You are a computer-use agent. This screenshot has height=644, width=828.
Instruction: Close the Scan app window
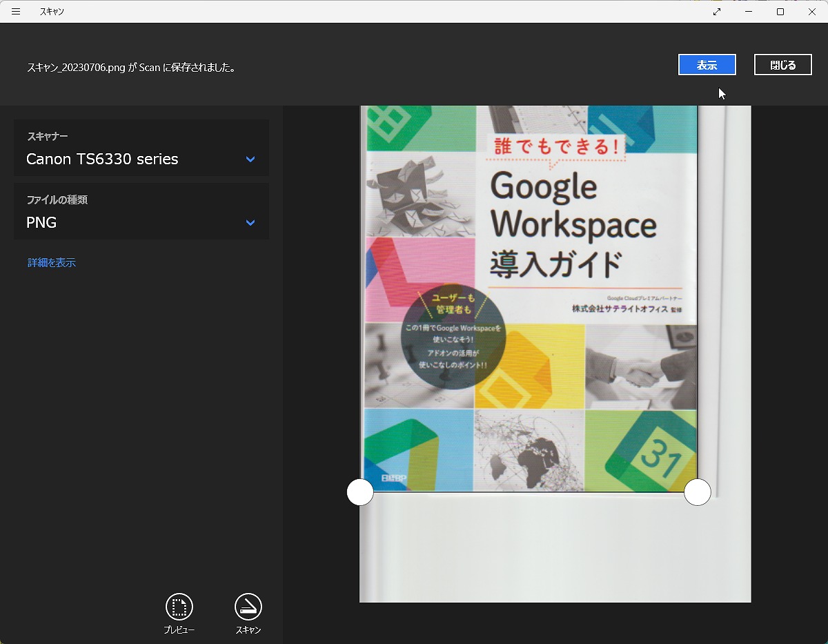[x=812, y=12]
